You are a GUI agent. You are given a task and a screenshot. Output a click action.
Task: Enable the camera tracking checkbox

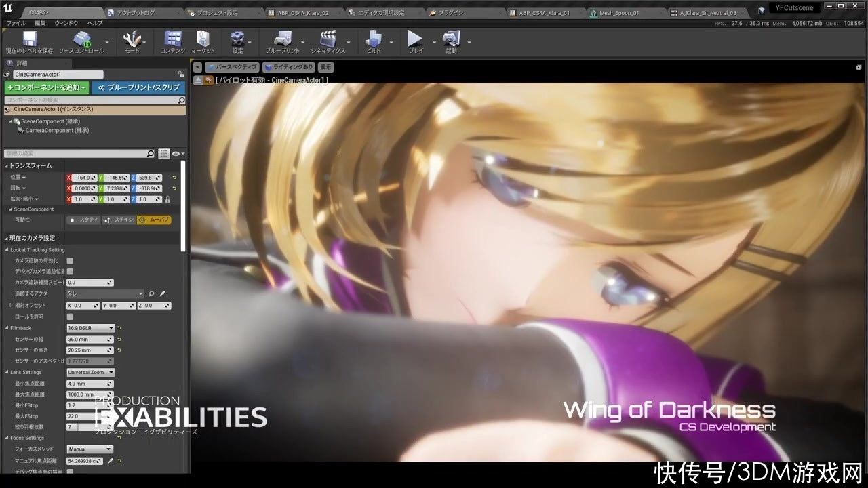coord(70,260)
